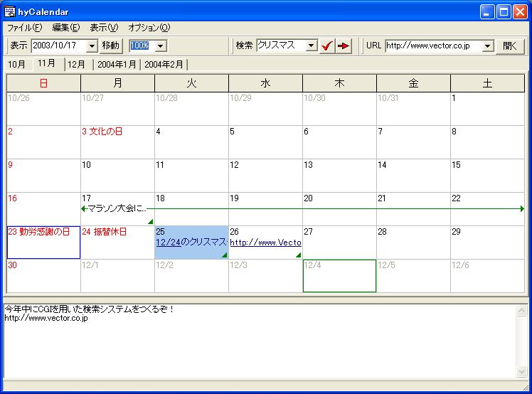This screenshot has width=532, height=394.
Task: Open the ファイル(F) menu
Action: click(25, 28)
